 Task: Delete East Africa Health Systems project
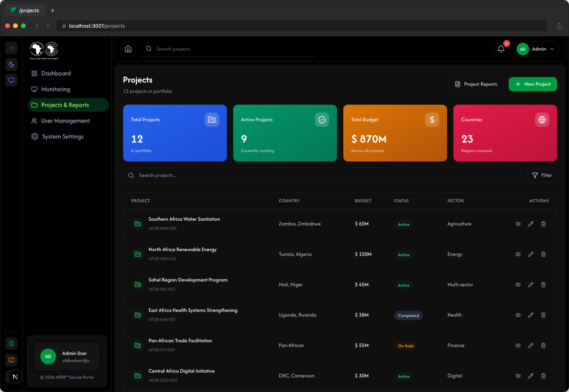[543, 315]
